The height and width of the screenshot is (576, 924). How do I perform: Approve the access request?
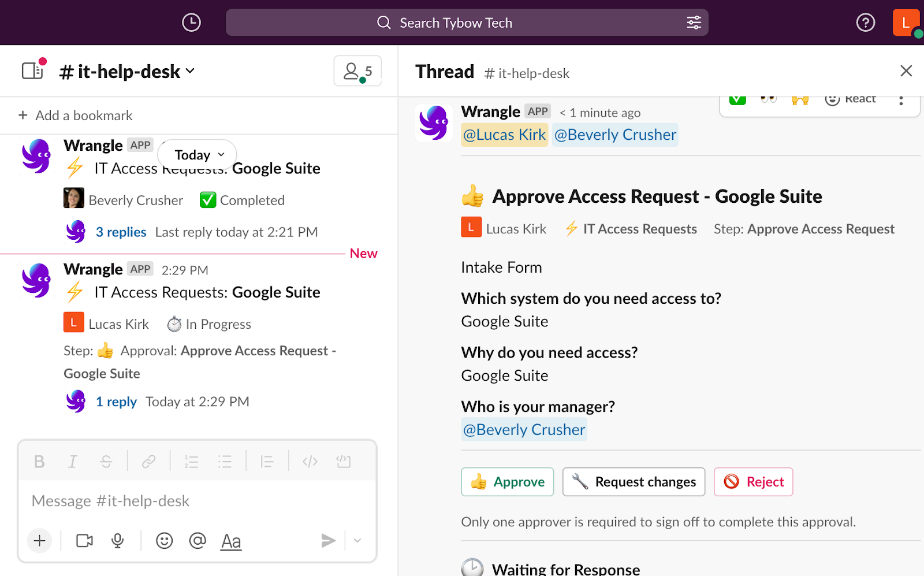tap(507, 482)
